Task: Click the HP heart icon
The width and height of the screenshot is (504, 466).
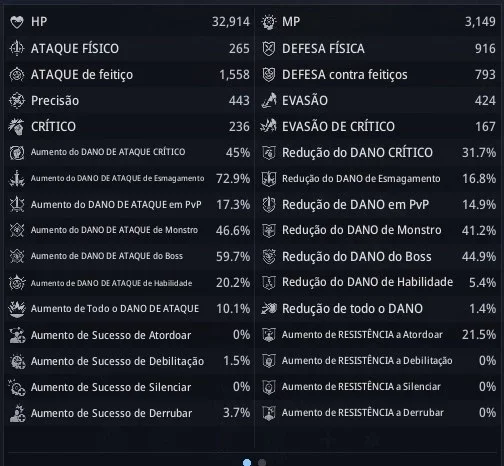Action: (x=17, y=22)
